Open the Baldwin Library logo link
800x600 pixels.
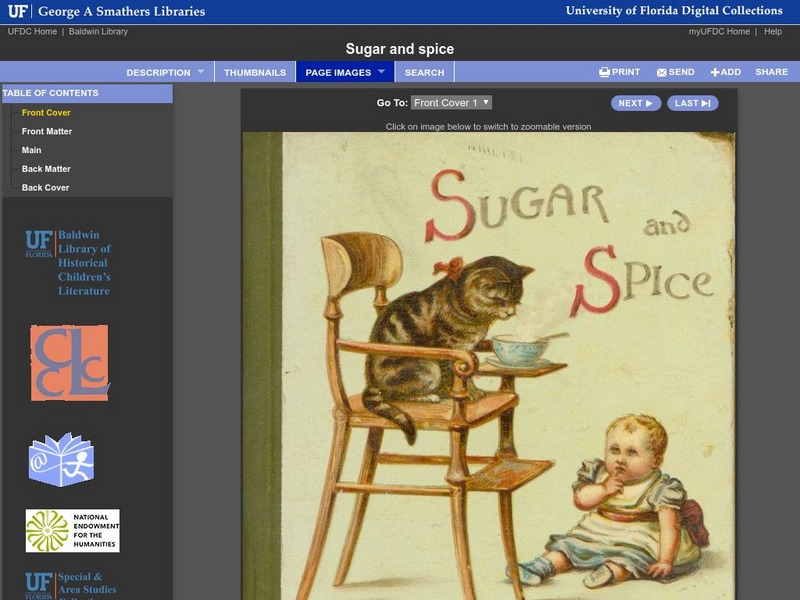pyautogui.click(x=68, y=263)
